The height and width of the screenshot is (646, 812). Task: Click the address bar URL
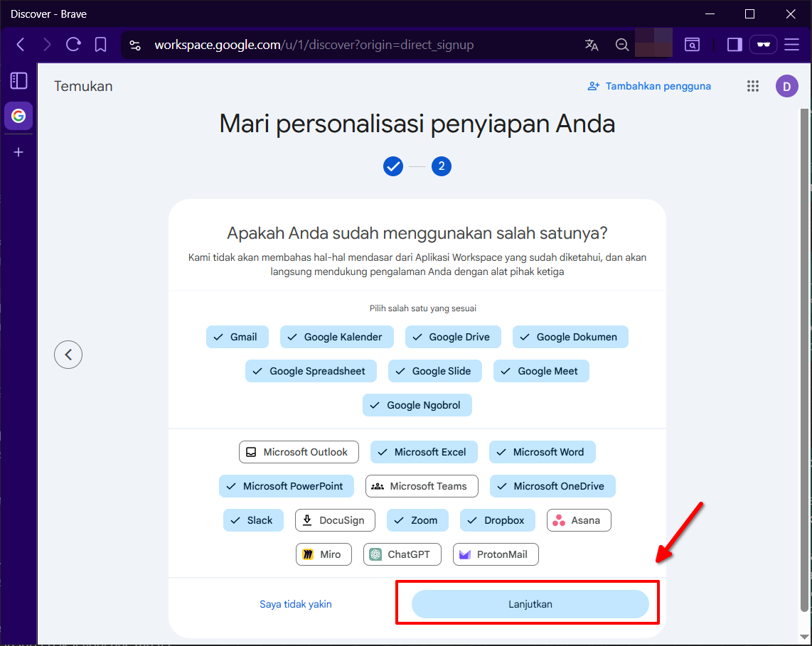314,45
